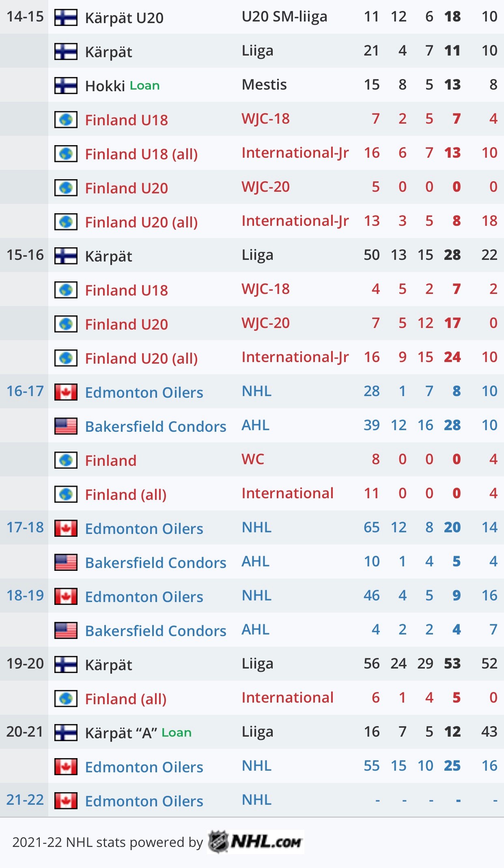Open the Kärpät U20 team link
Viewport: 504px width, 868px height.
coord(124,18)
